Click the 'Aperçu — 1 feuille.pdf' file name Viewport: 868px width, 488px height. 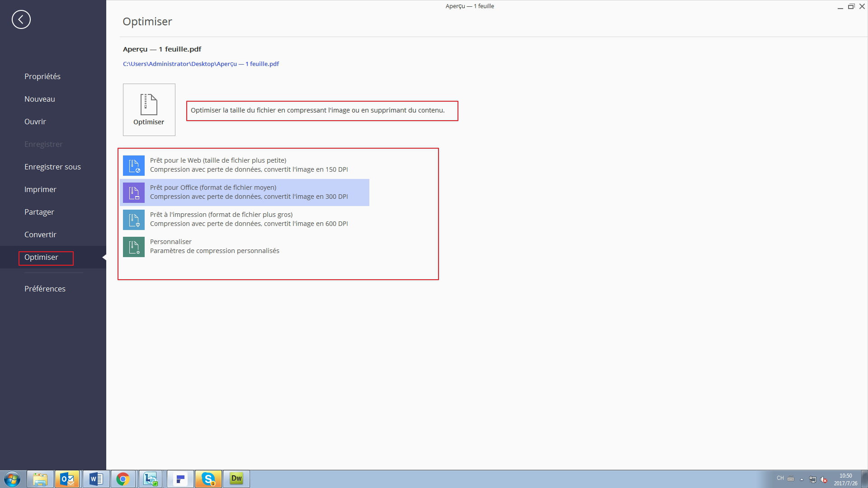tap(162, 49)
